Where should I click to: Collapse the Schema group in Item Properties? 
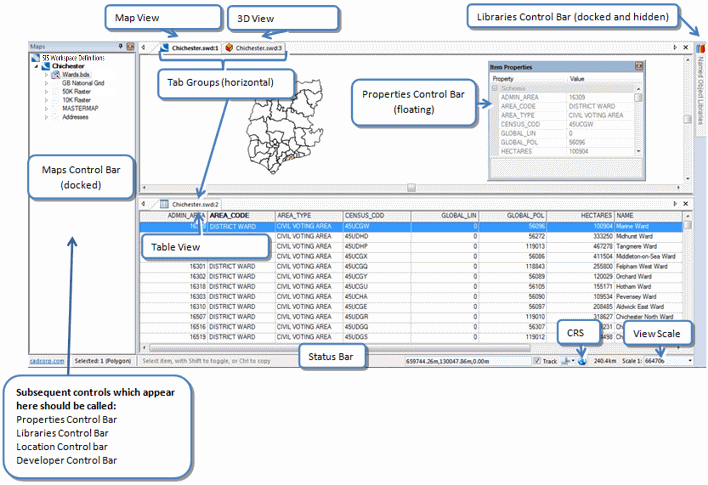point(495,88)
